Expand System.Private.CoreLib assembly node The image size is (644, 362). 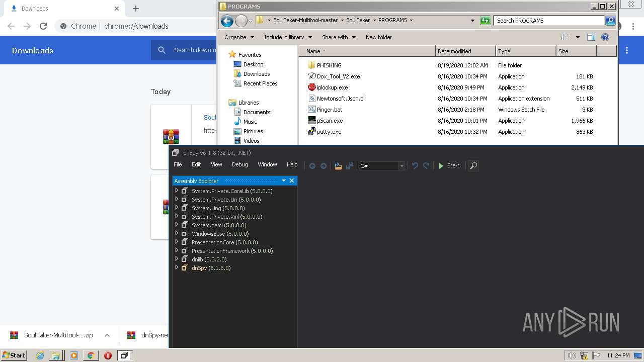[177, 191]
